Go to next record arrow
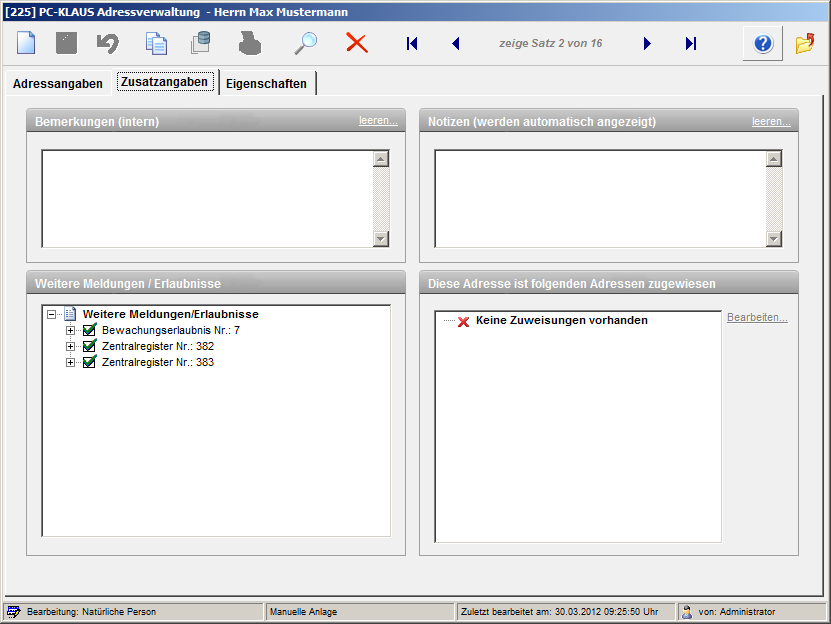This screenshot has width=831, height=624. tap(648, 44)
